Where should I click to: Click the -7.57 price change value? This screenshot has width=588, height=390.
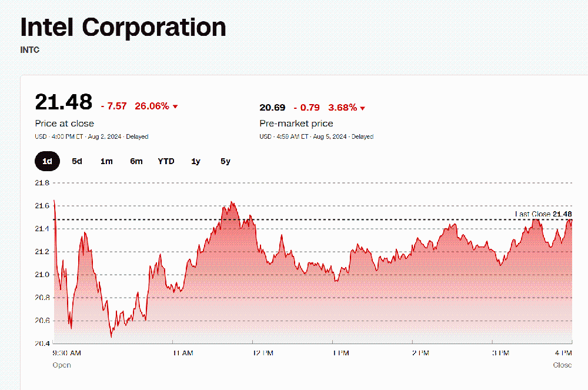[114, 106]
